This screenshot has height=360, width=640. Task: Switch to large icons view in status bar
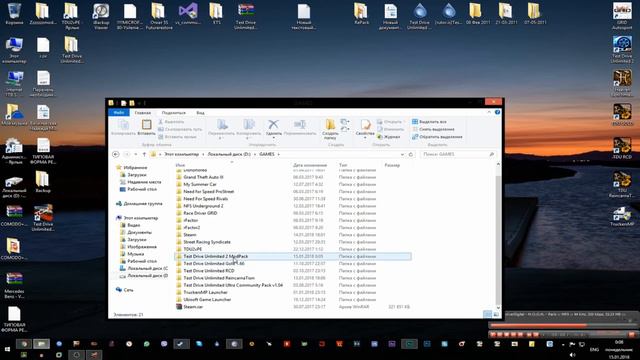[x=496, y=314]
